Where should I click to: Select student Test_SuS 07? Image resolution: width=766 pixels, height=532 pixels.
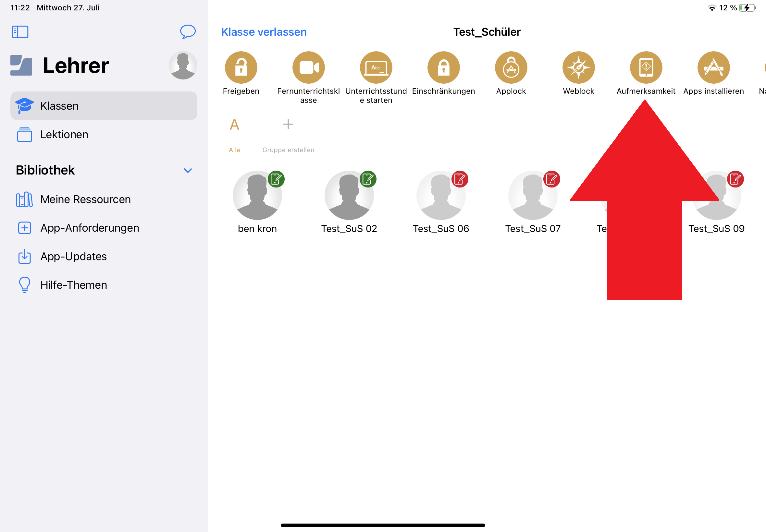[x=533, y=202]
